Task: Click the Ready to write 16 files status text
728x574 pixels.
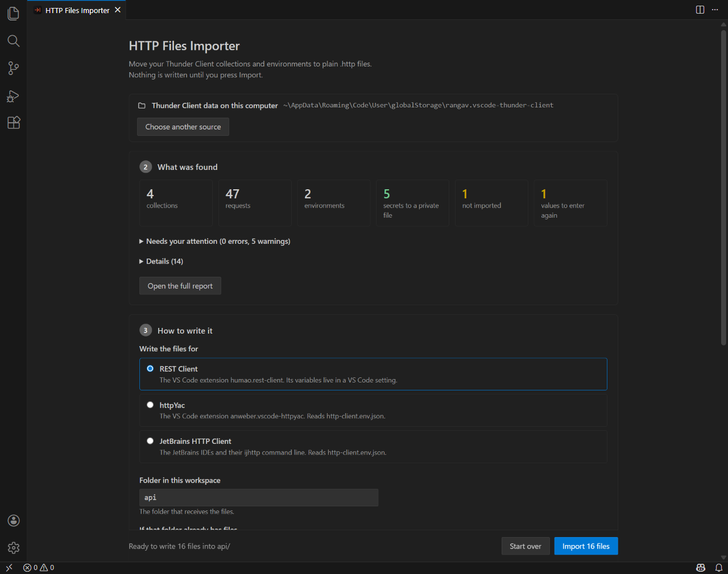Action: click(x=179, y=546)
